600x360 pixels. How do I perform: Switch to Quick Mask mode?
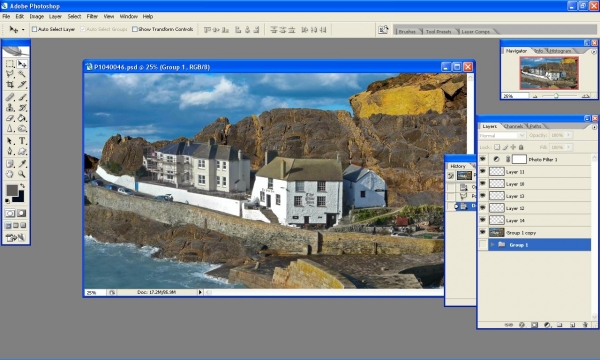tap(21, 213)
